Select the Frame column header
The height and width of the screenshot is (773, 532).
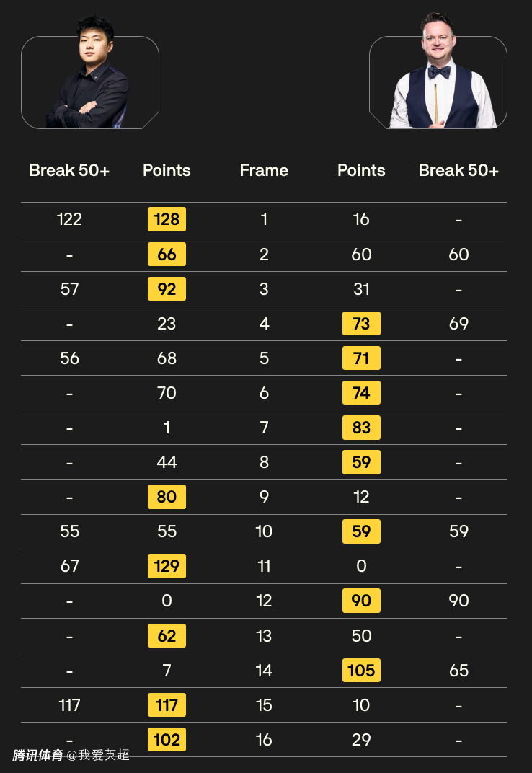[264, 170]
